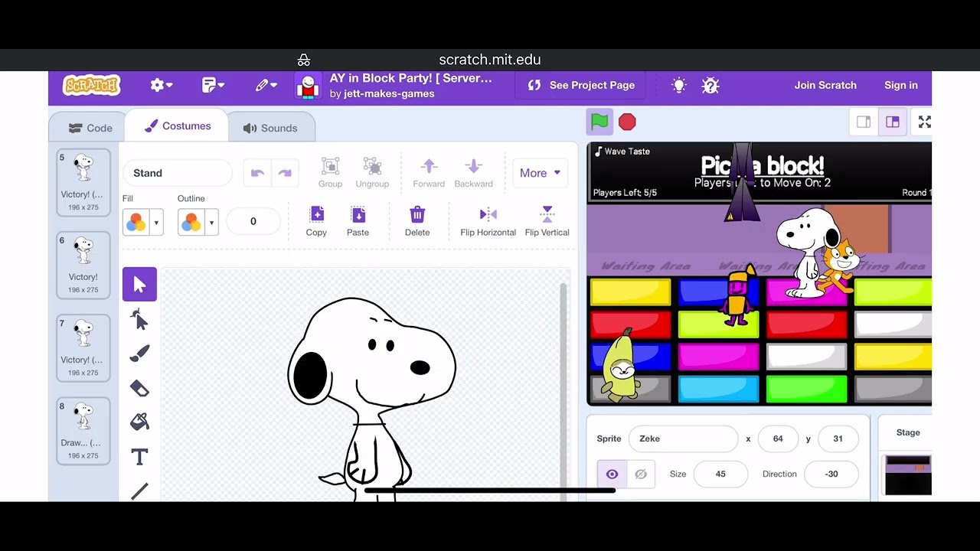Click the x position field
The width and height of the screenshot is (980, 551).
(x=778, y=439)
